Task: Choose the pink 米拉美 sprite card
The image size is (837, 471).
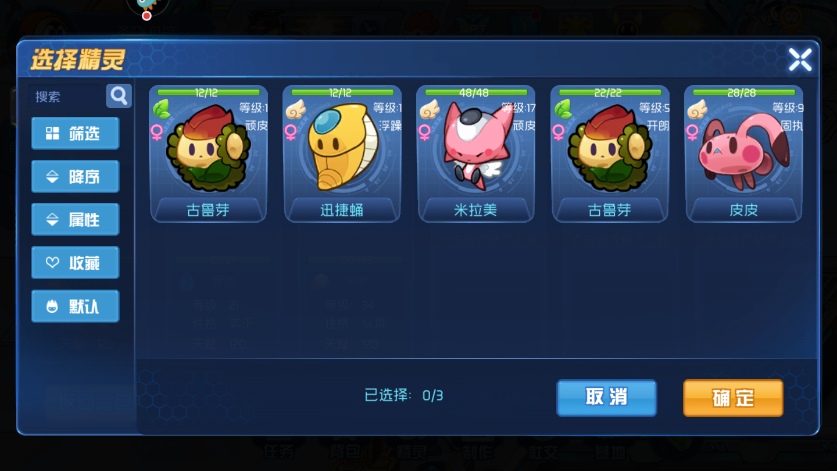Action: [476, 154]
